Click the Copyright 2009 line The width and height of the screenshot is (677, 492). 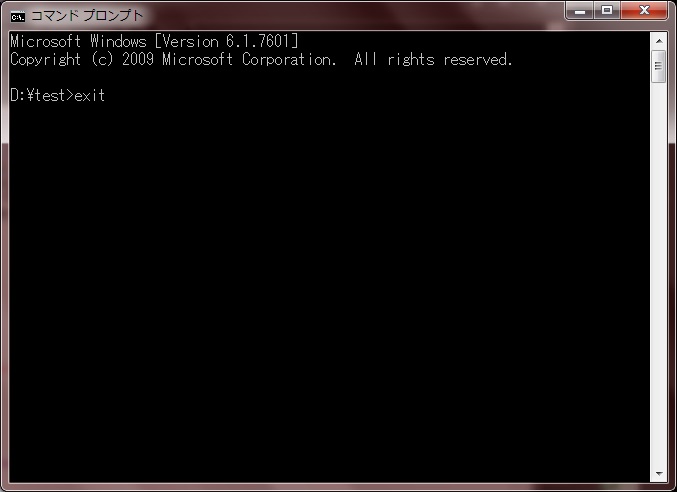[x=261, y=60]
